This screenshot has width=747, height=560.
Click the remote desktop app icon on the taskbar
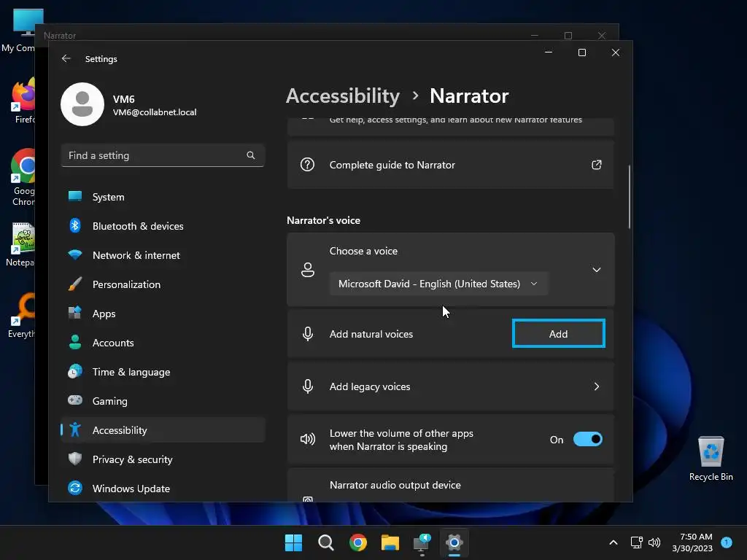click(x=422, y=542)
